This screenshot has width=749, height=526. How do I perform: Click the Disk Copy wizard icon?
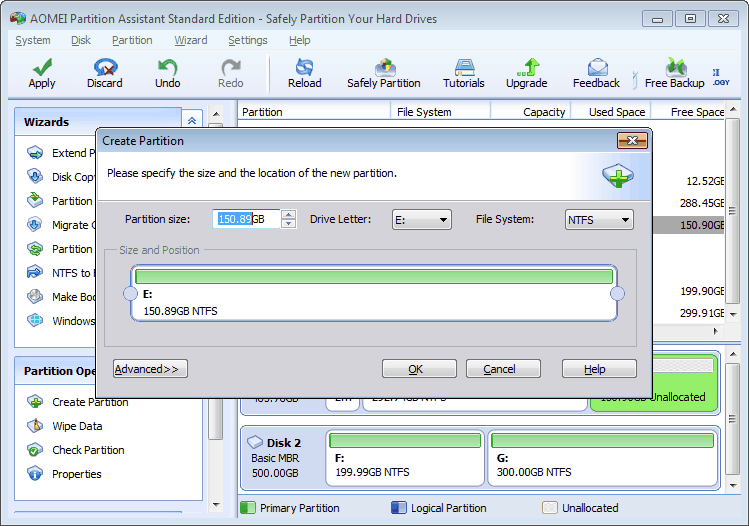point(35,177)
